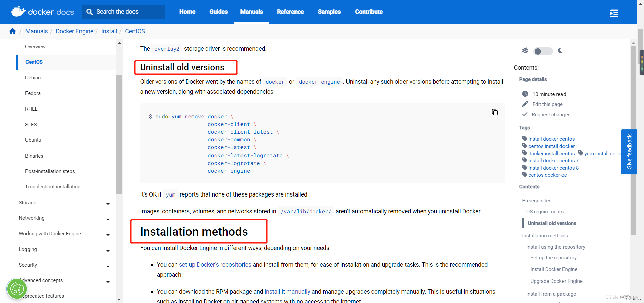Select the Manuals nav tab
Image resolution: width=644 pixels, height=303 pixels.
pyautogui.click(x=252, y=12)
